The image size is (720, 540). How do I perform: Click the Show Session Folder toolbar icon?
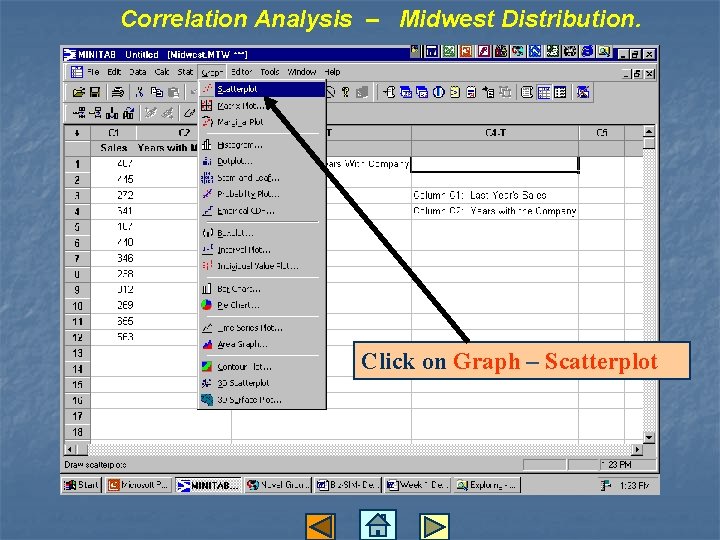[389, 93]
